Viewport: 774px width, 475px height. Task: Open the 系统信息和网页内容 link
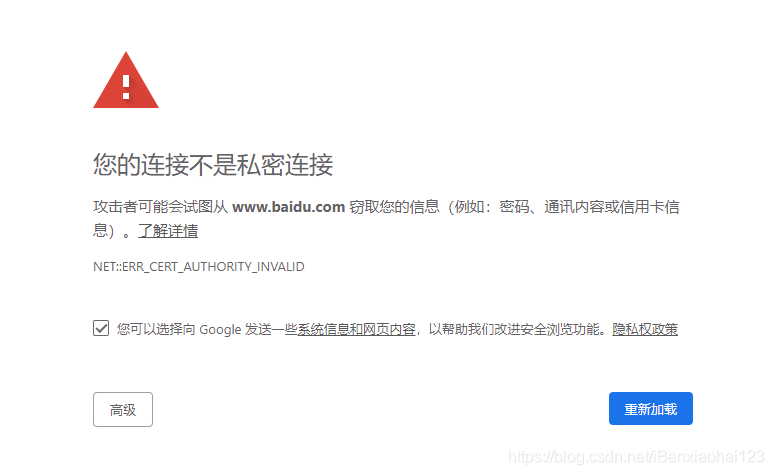[356, 329]
